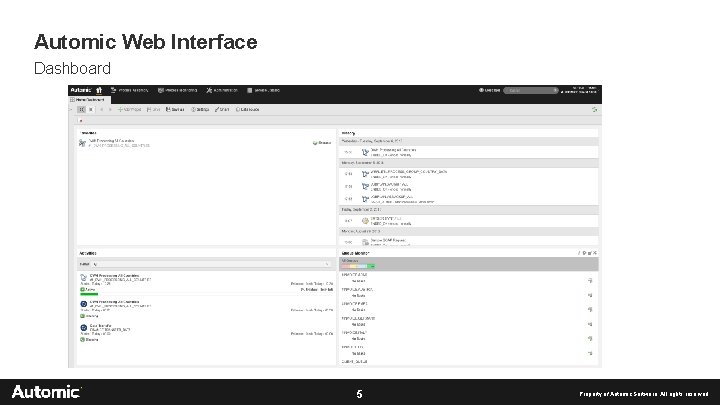Click the close X icon in Queue Monitor header

(x=595, y=253)
